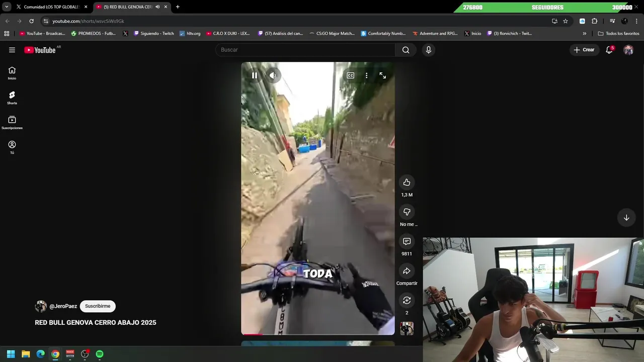This screenshot has height=362, width=644.
Task: Open YouTube - Broadcas... bookmark
Action: click(42, 34)
